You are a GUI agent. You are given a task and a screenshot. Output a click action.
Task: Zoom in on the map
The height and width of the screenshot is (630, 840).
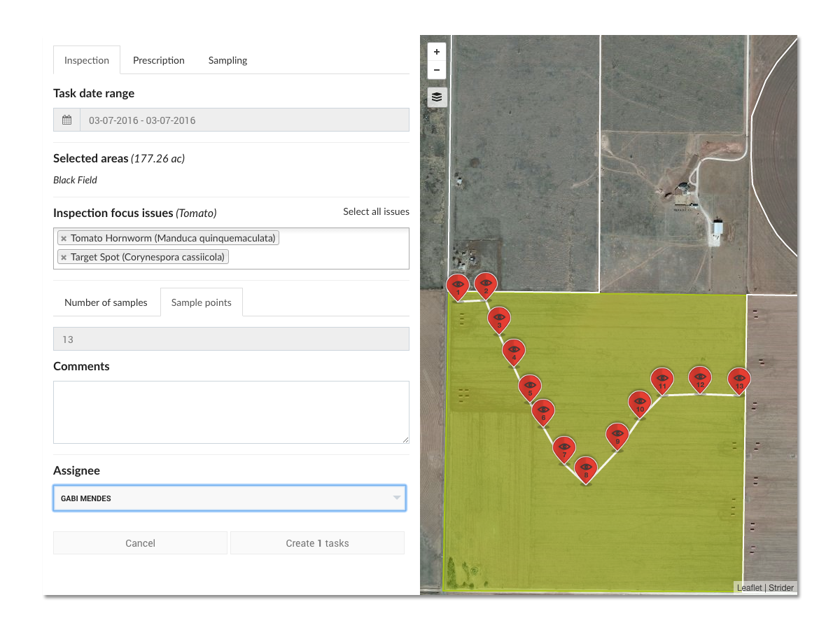(437, 52)
